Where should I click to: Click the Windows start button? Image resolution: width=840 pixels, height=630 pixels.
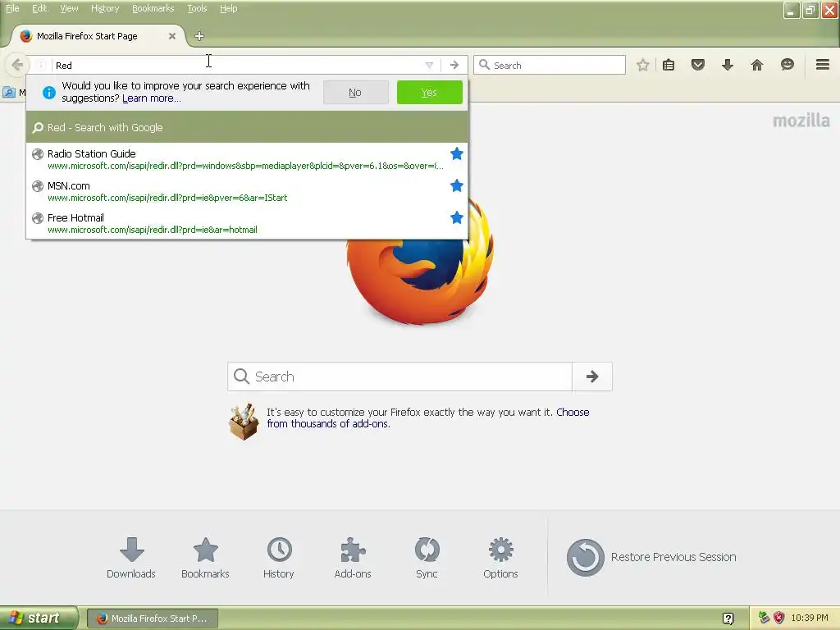point(39,619)
